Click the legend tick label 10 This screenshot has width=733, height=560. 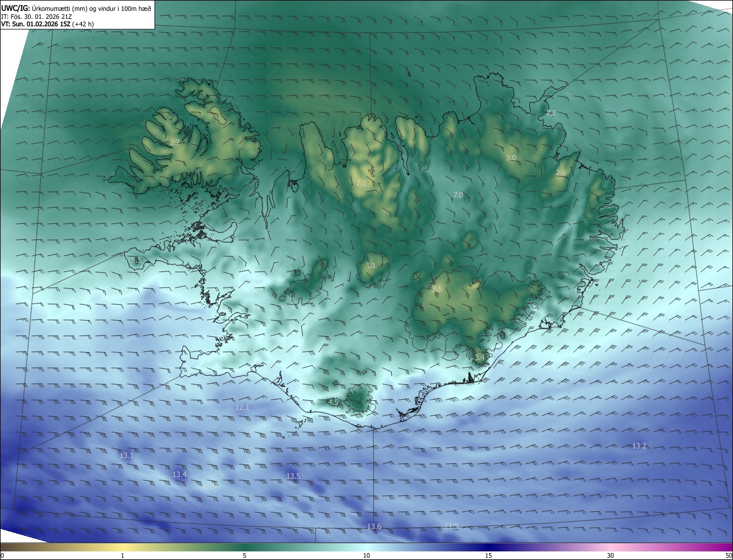pyautogui.click(x=366, y=555)
